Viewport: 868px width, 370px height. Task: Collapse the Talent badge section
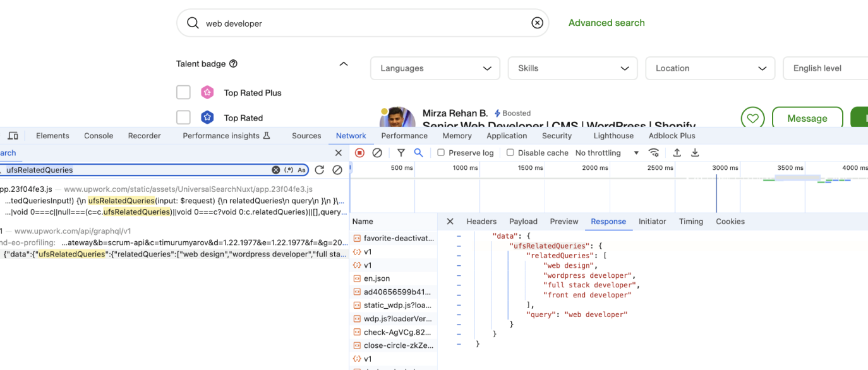click(x=344, y=64)
